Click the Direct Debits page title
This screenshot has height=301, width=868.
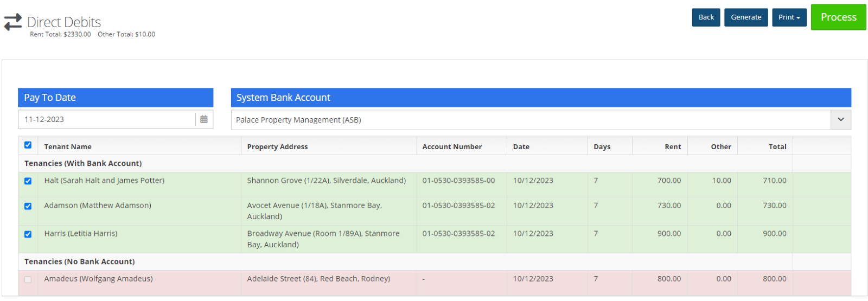[64, 22]
